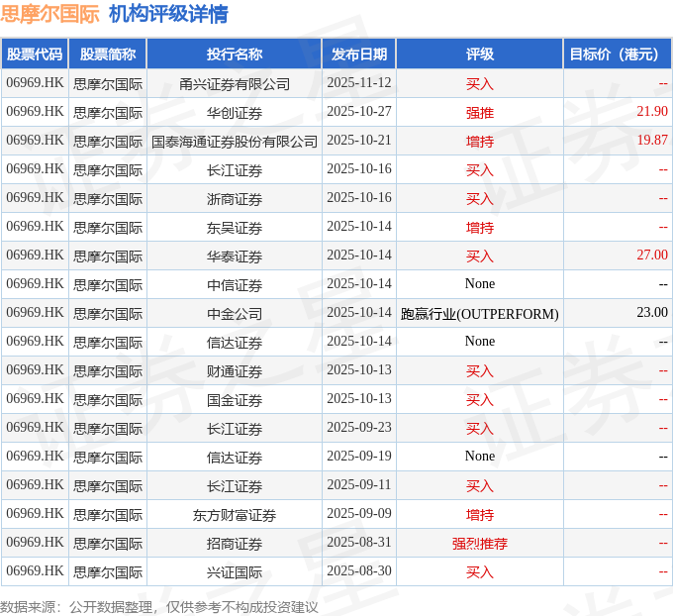This screenshot has width=673, height=616.
Task: Click 买入 rating in 兴证国际 row
Action: click(x=480, y=572)
